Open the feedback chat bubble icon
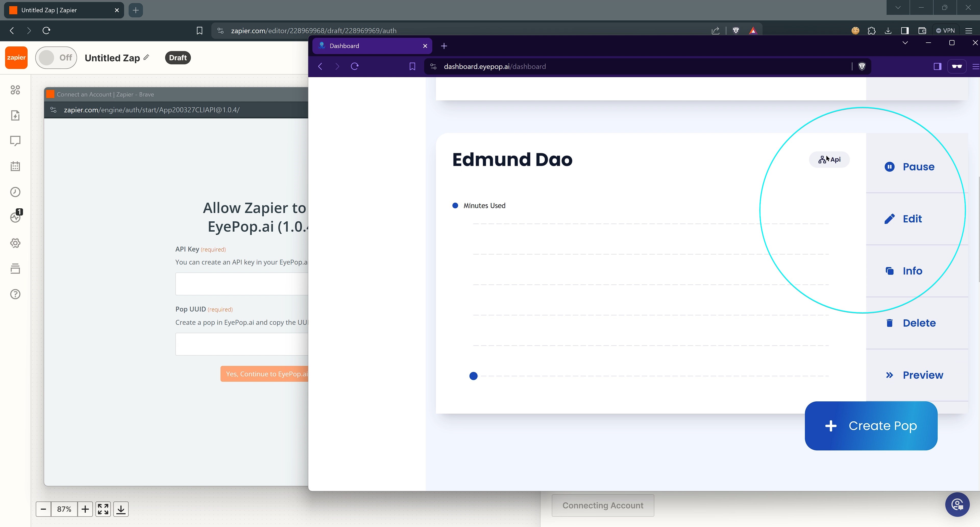 15,141
